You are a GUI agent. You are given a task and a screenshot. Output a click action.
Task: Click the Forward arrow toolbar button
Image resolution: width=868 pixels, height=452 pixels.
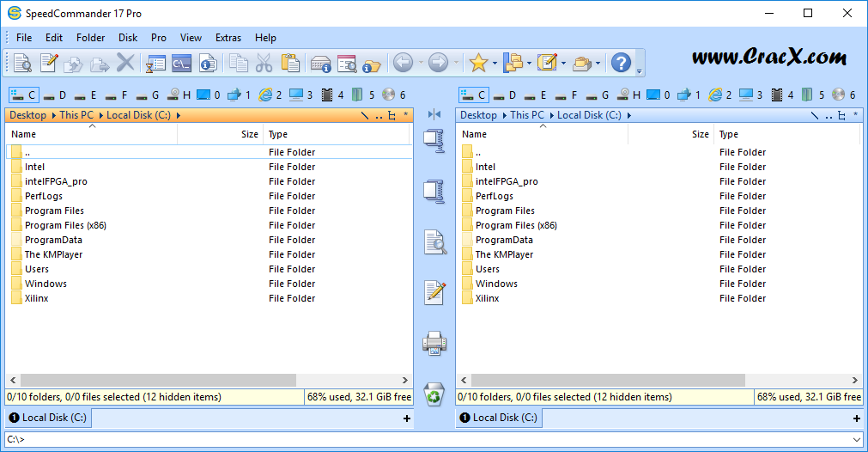(x=438, y=63)
